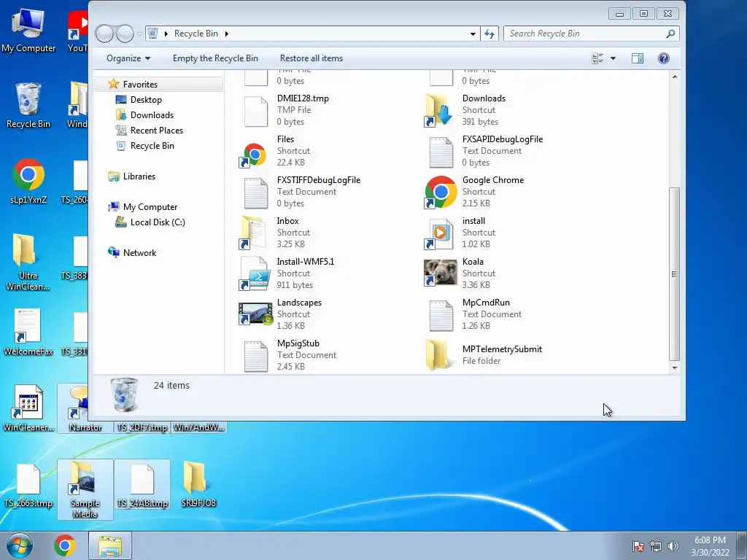Select My Computer in the navigation pane

coord(150,206)
